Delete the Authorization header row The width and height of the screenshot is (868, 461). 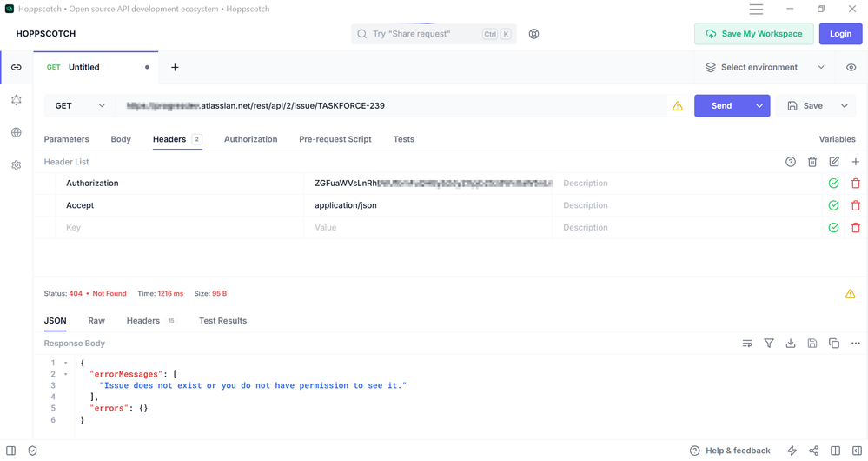click(855, 184)
